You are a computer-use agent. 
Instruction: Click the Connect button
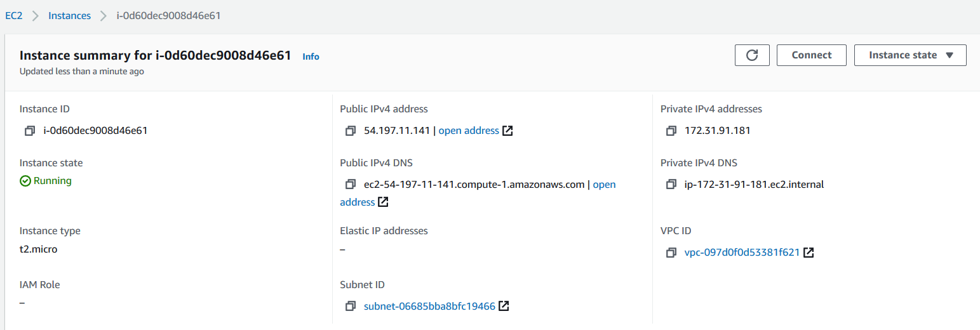click(x=811, y=55)
